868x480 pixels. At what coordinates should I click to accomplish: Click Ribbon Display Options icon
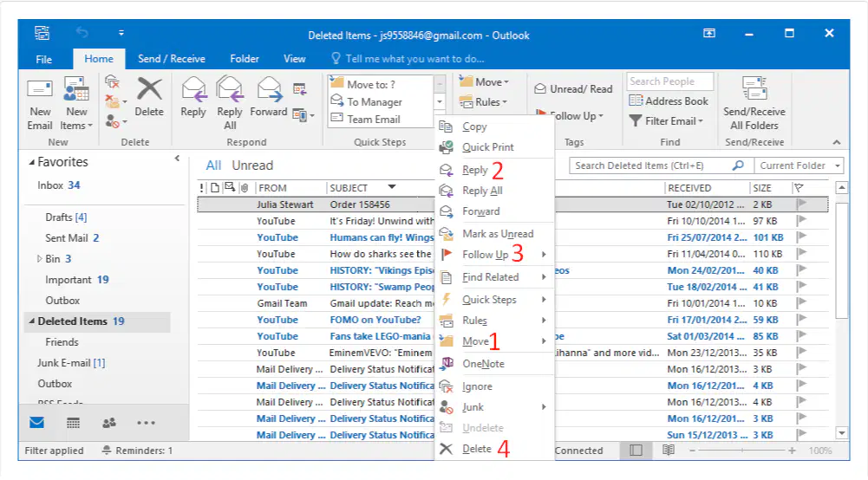coord(709,33)
